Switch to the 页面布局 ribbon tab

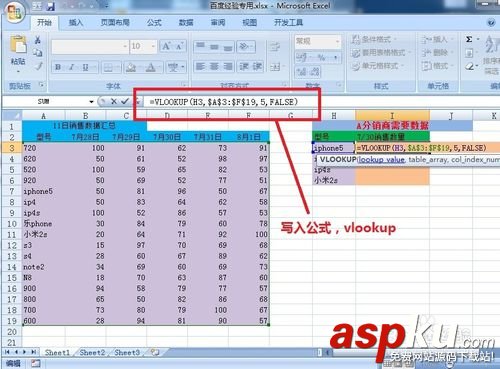(x=115, y=23)
